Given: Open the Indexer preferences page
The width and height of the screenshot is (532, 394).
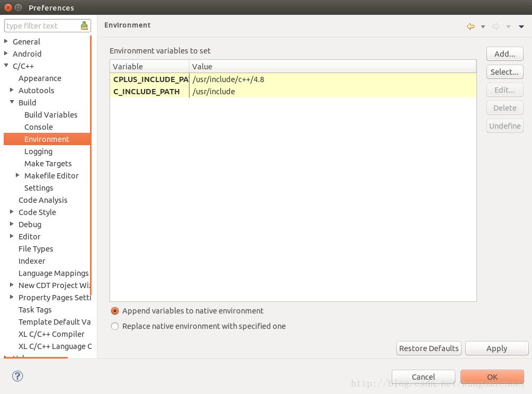Looking at the screenshot, I should (32, 261).
